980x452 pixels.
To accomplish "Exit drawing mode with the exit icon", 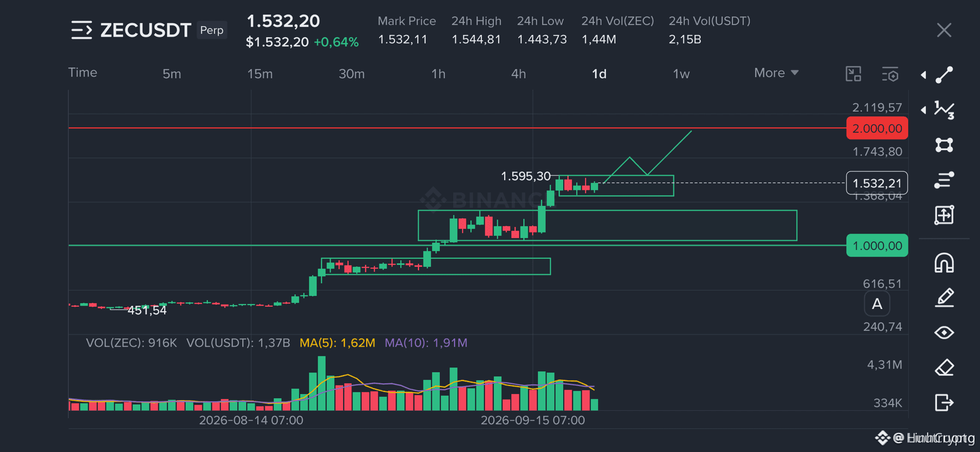I will click(944, 402).
